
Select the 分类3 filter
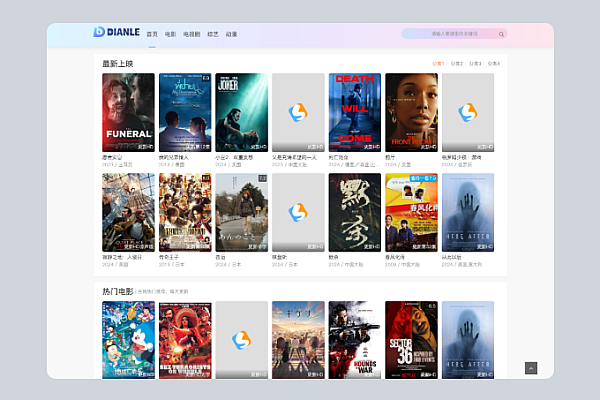pyautogui.click(x=475, y=64)
